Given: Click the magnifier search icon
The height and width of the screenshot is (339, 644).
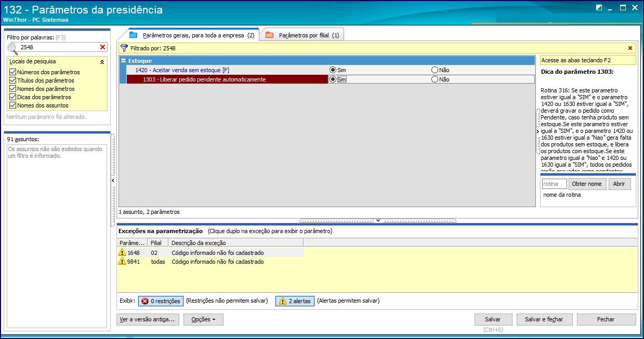Looking at the screenshot, I should (12, 48).
